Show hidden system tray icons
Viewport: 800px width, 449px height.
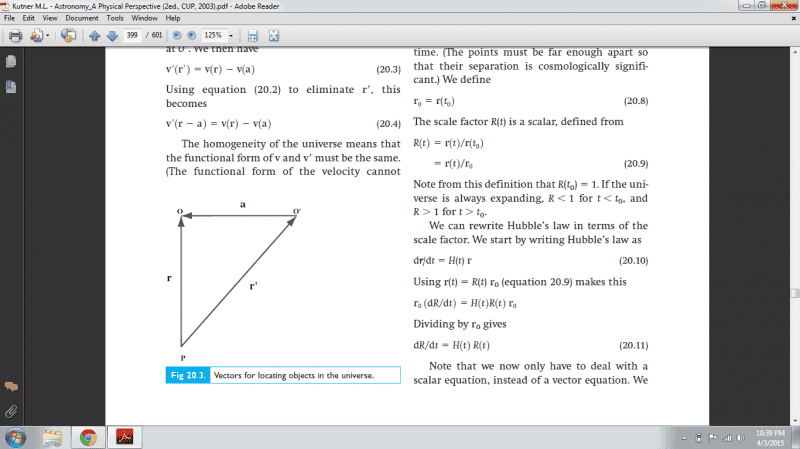click(x=684, y=438)
